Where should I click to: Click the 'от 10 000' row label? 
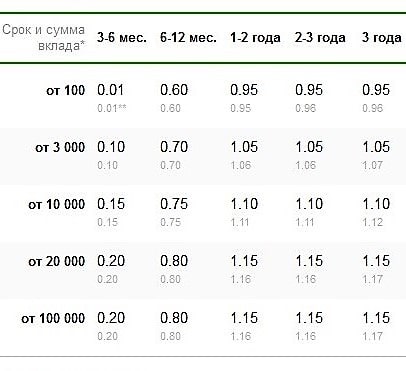[x=57, y=204]
